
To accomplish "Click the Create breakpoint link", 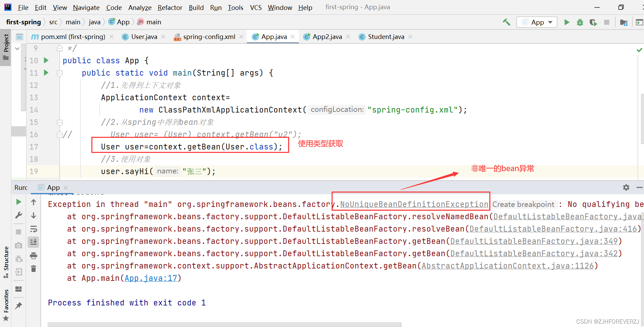I will (x=523, y=205).
